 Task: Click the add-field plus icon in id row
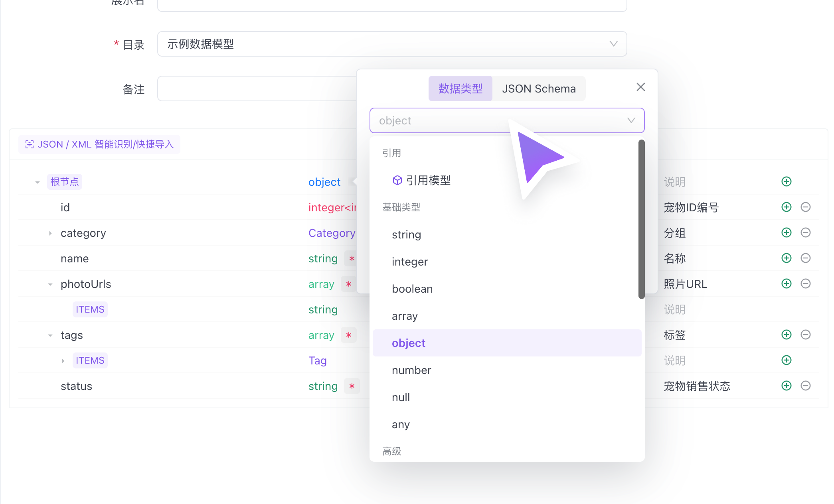[x=786, y=207]
